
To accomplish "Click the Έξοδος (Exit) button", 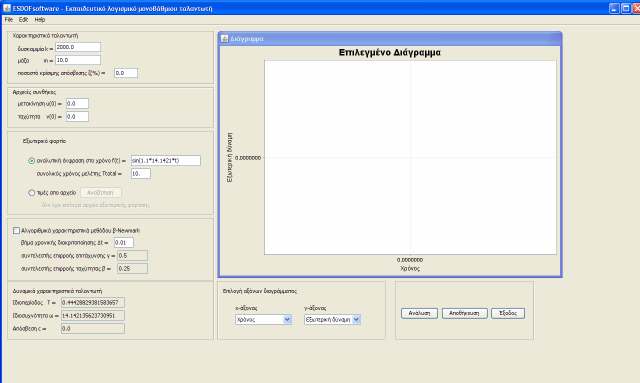I will pos(508,313).
